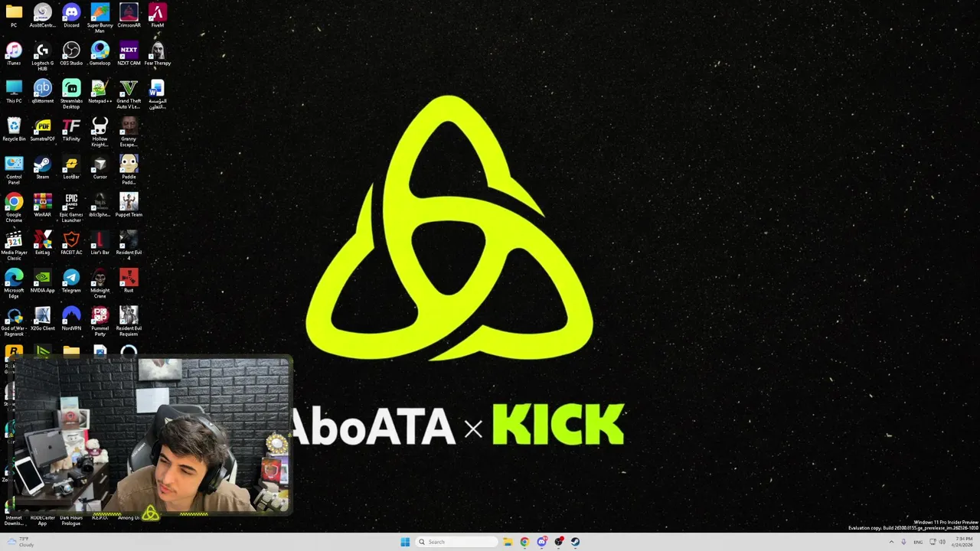The height and width of the screenshot is (551, 980).
Task: Open OBS Studio desktop icon
Action: pyautogui.click(x=71, y=54)
